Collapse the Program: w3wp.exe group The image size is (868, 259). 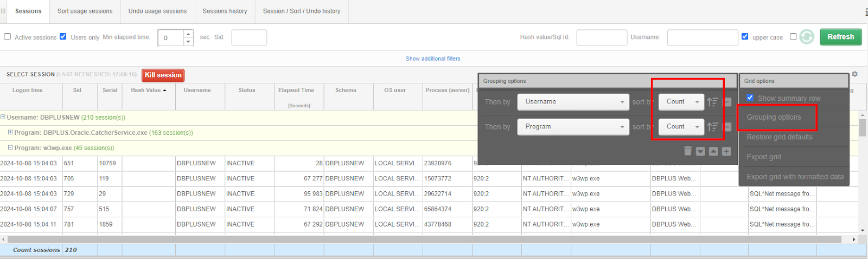[10, 147]
